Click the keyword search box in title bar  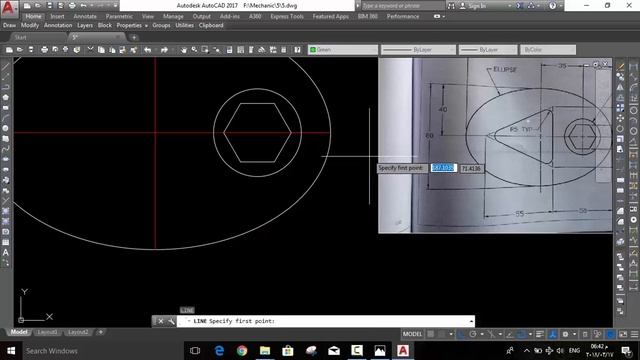pyautogui.click(x=402, y=6)
